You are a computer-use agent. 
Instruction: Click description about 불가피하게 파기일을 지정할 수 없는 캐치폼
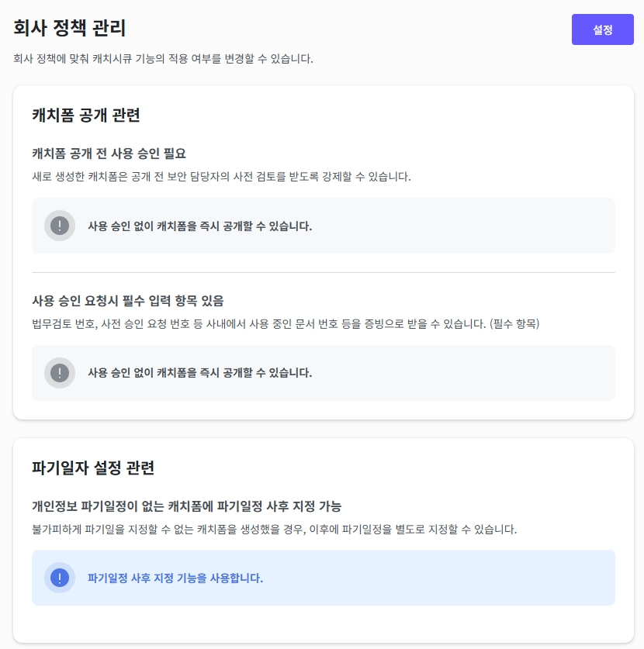coord(274,530)
